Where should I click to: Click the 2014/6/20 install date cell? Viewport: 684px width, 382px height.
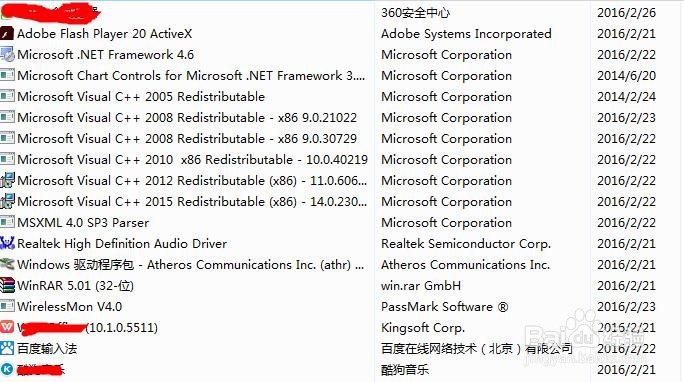(x=626, y=75)
